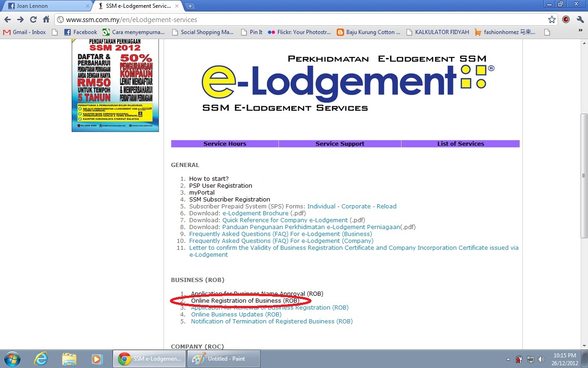Open Online Business Updates (ROB)

pyautogui.click(x=236, y=314)
